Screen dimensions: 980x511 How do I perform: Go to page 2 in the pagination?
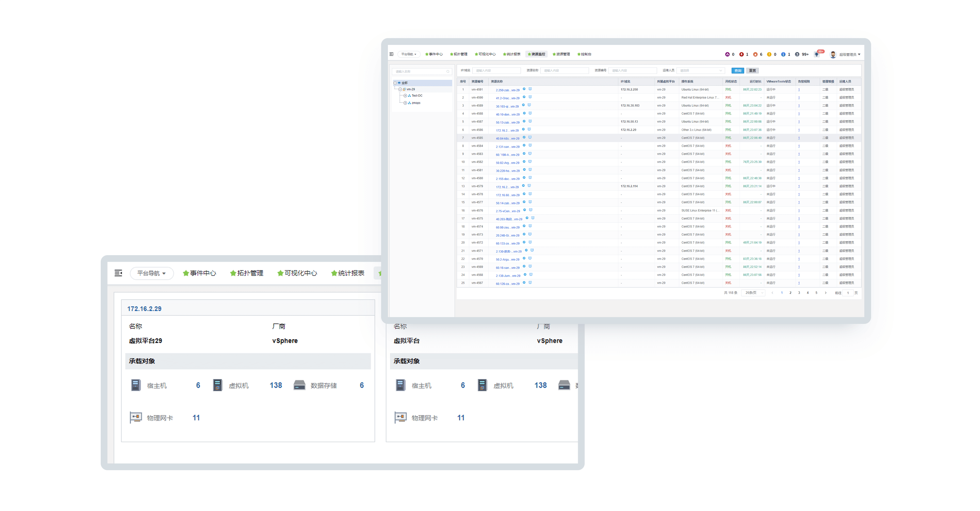(790, 293)
